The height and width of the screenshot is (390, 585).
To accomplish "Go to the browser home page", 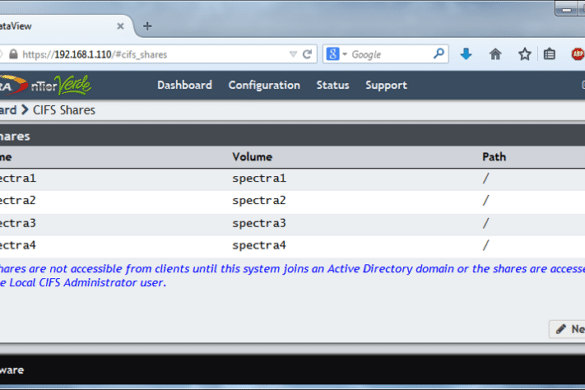I will [x=495, y=54].
